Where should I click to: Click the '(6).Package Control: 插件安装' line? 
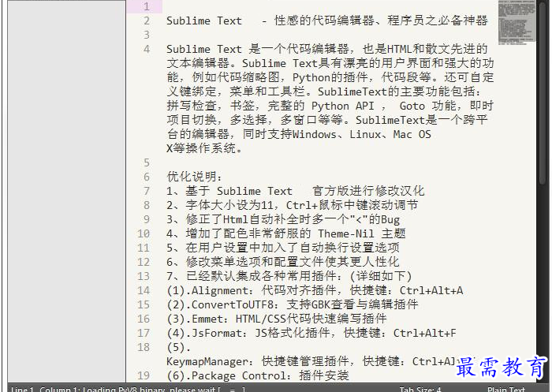coord(257,375)
